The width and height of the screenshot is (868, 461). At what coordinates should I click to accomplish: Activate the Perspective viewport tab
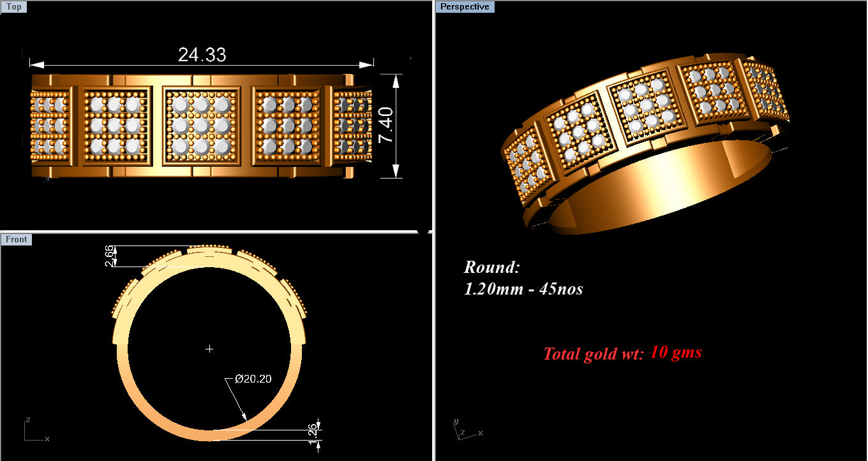click(465, 6)
